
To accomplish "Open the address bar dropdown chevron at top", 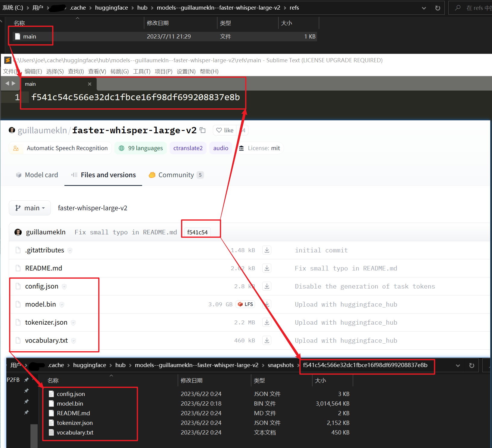I will point(424,8).
